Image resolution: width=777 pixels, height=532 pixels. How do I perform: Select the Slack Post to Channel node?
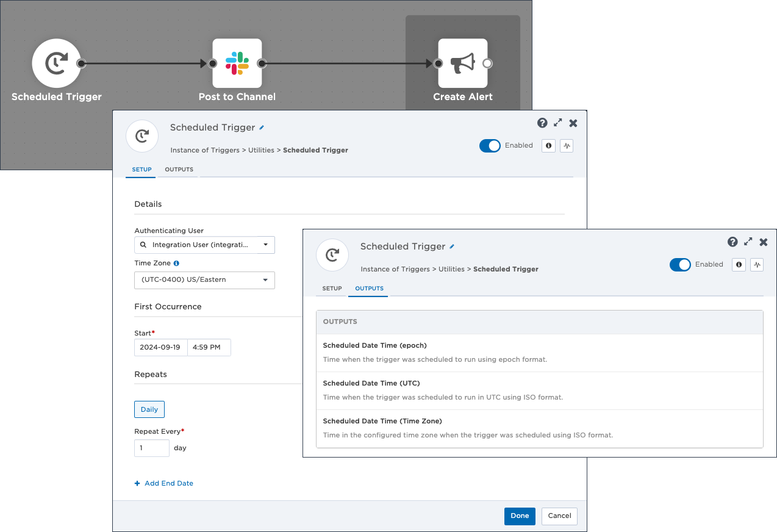[x=237, y=63]
